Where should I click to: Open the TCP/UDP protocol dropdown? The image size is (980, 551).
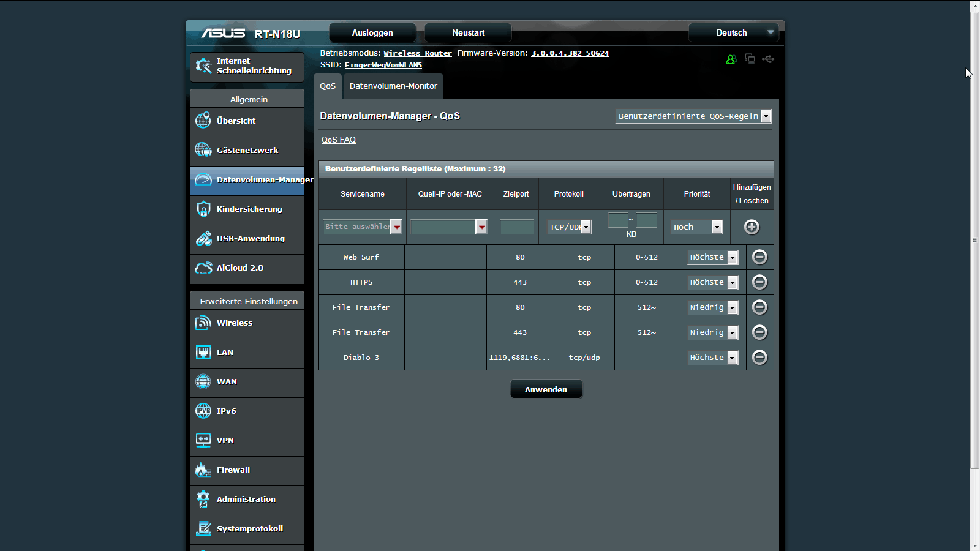[x=570, y=227]
